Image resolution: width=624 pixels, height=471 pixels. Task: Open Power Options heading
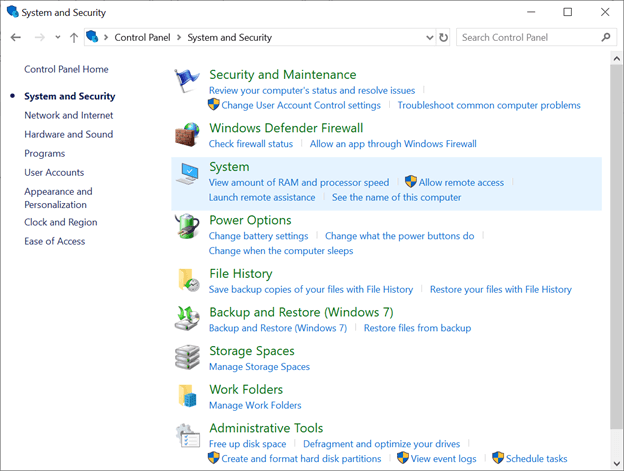point(250,220)
